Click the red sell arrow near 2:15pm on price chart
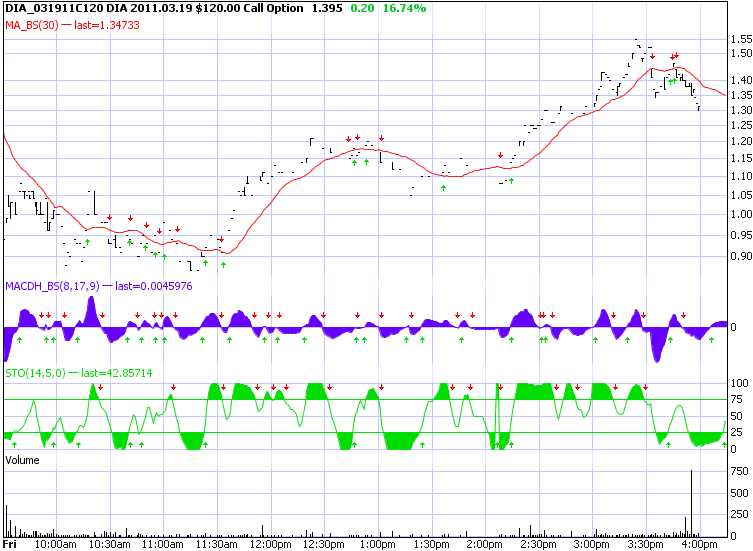The image size is (753, 551). pos(500,155)
